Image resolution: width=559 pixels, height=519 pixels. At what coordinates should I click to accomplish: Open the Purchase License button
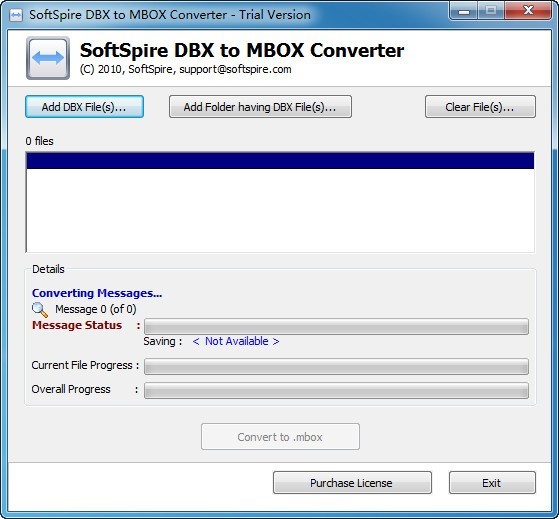click(352, 483)
